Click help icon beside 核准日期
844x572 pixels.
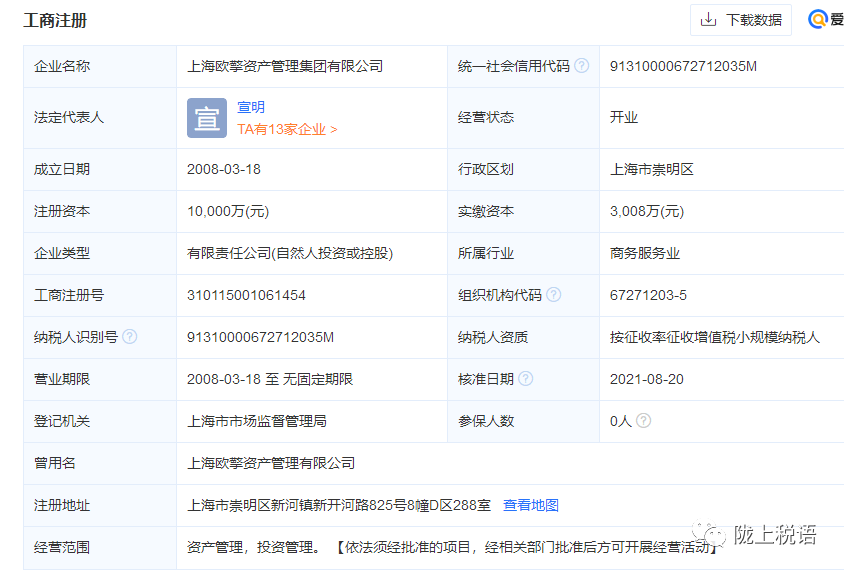[525, 379]
